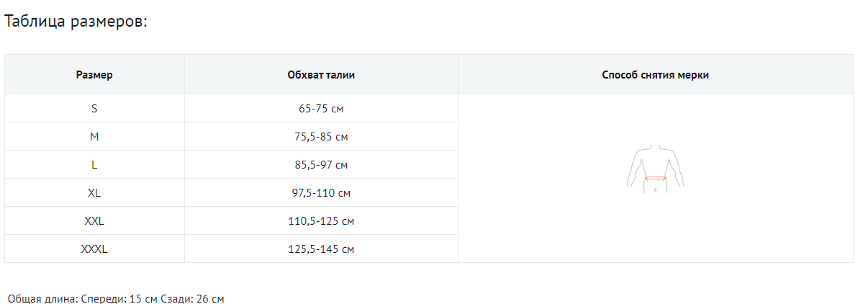
Task: Click the waist measurement body illustration
Action: click(x=655, y=168)
